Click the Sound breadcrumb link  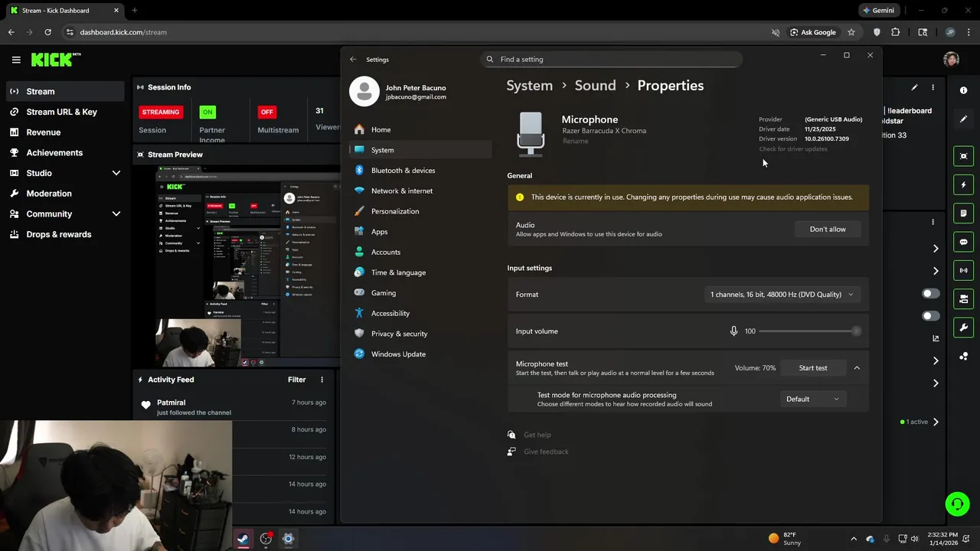click(x=595, y=86)
